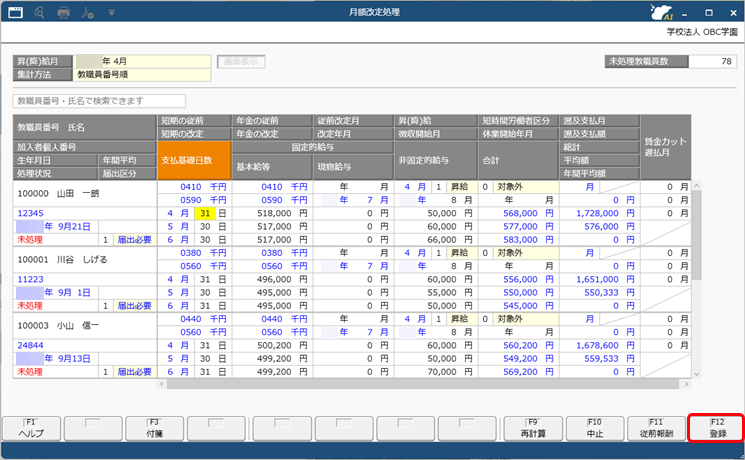
Task: Select the yellow highlighted 31 days cell
Action: pos(204,213)
